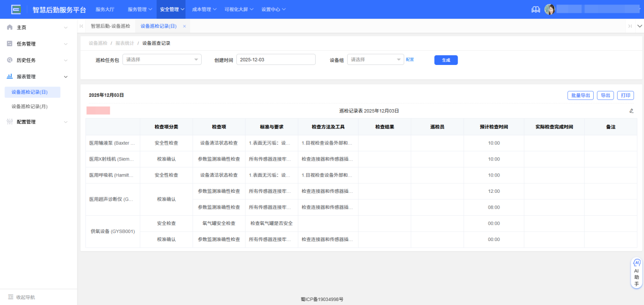Open the 服务管理 top menu
644x305 pixels.
tap(139, 9)
